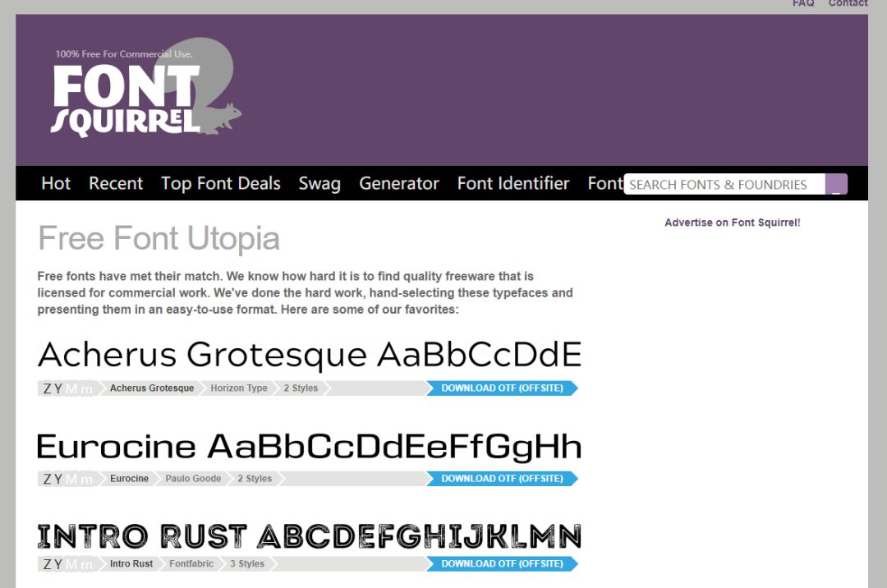Open the Swag page
The image size is (887, 588).
click(319, 183)
